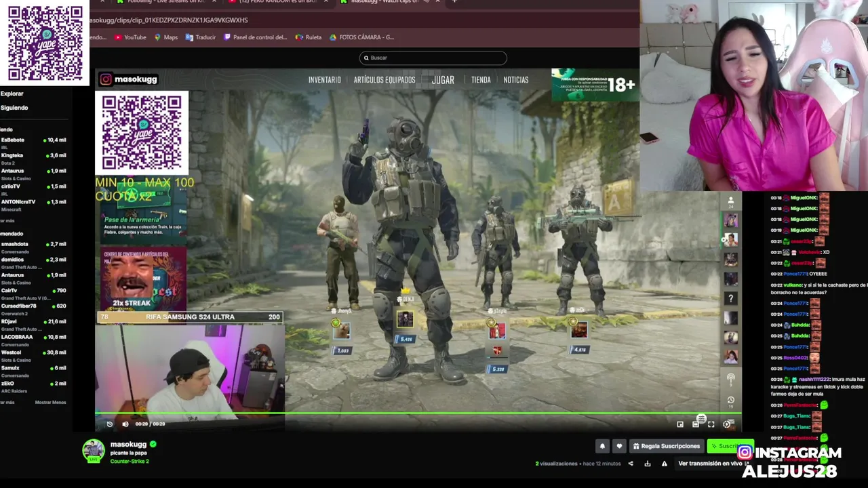Viewport: 868px width, 488px height.
Task: Click Regala Suscripciones button
Action: (666, 446)
